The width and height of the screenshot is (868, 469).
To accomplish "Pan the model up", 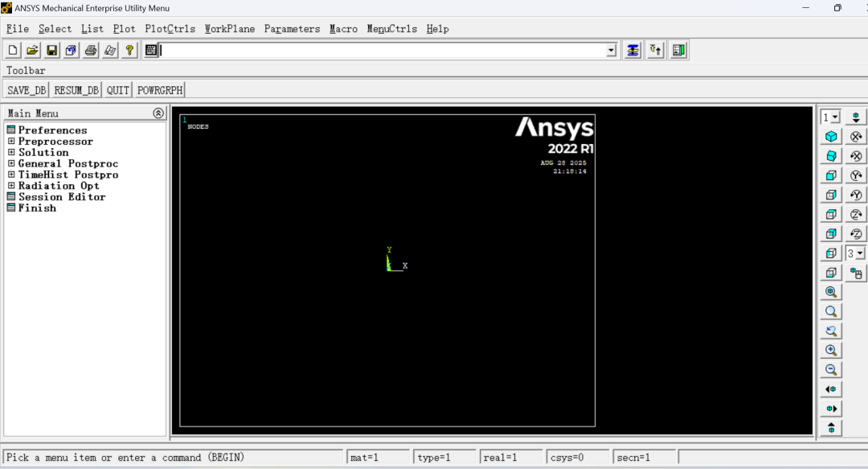I will [x=831, y=428].
